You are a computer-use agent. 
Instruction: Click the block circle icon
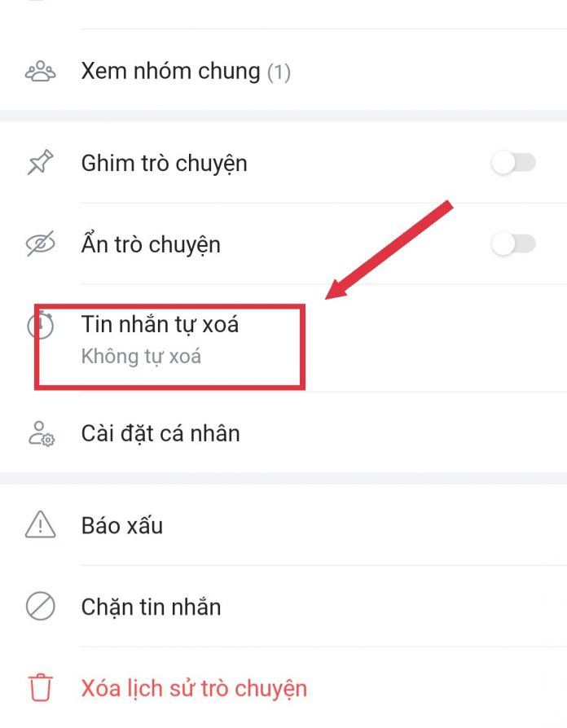(41, 607)
